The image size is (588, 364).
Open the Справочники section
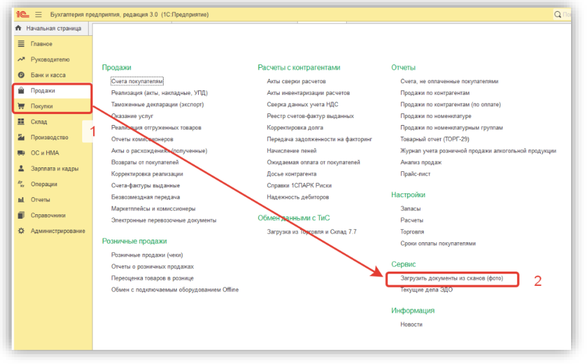tap(48, 216)
